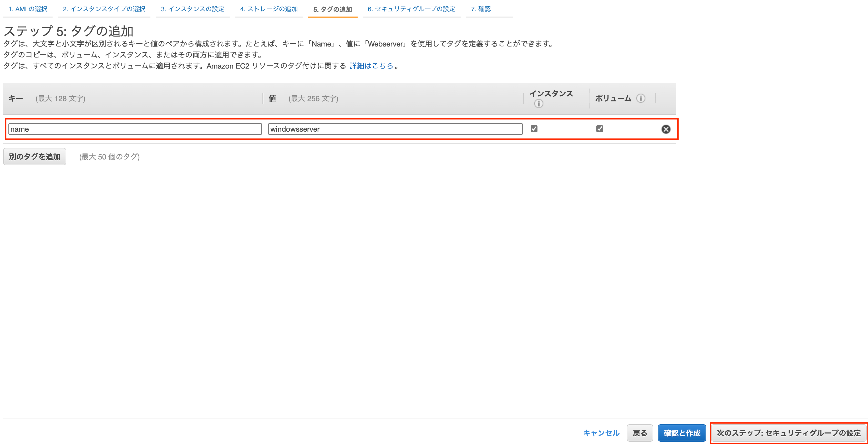This screenshot has height=444, width=868.
Task: Click 戻る to go back
Action: pyautogui.click(x=639, y=433)
